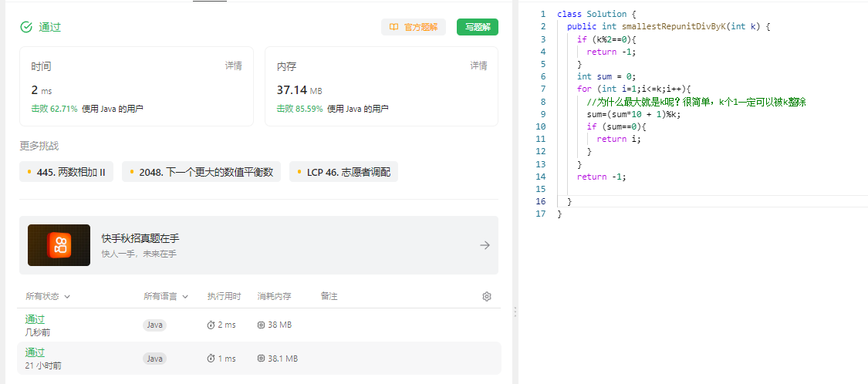The width and height of the screenshot is (868, 384).
Task: Click the clock icon beside 1 ms
Action: pyautogui.click(x=211, y=359)
